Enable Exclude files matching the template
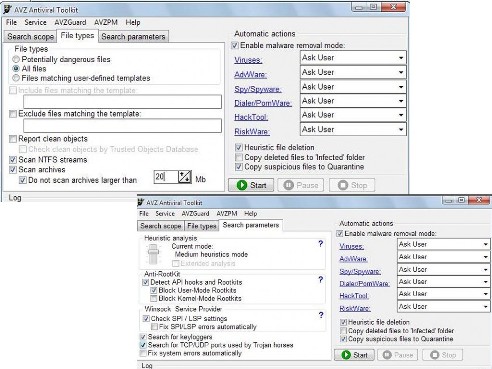 (x=13, y=114)
